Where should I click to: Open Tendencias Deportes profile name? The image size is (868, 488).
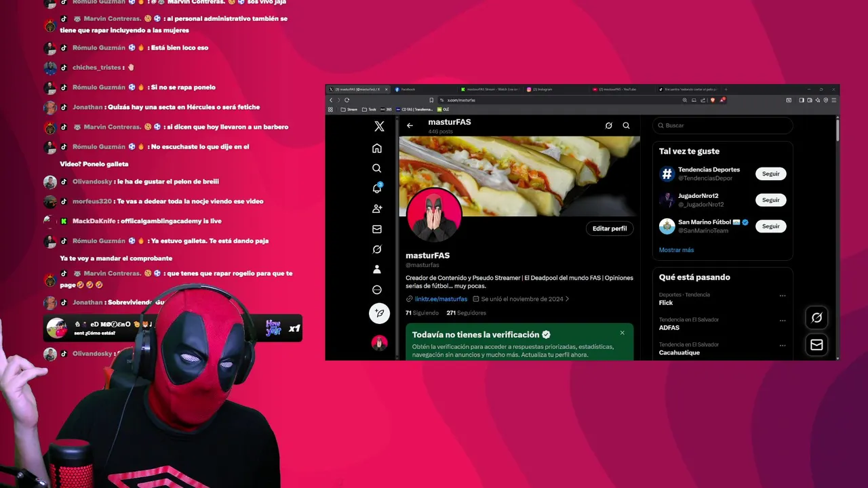[x=709, y=169]
